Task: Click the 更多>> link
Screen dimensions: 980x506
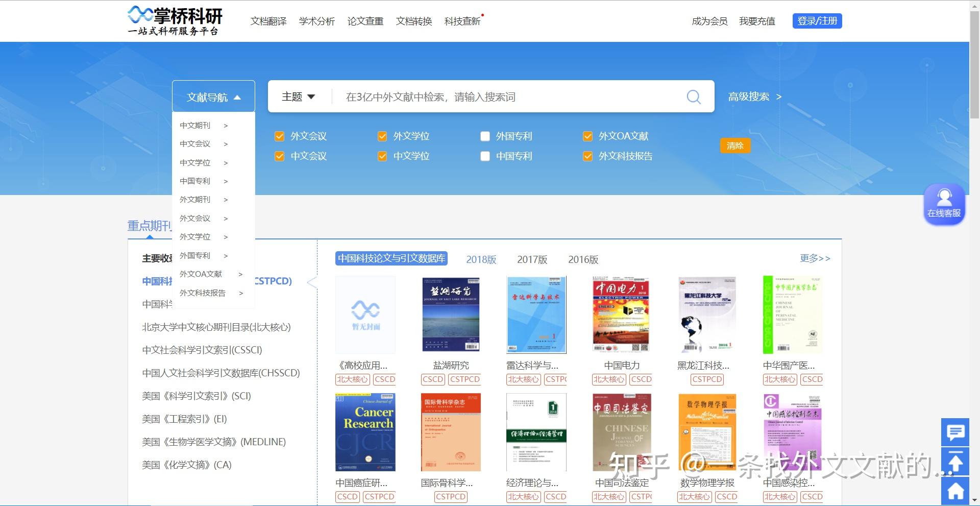Action: [x=815, y=258]
